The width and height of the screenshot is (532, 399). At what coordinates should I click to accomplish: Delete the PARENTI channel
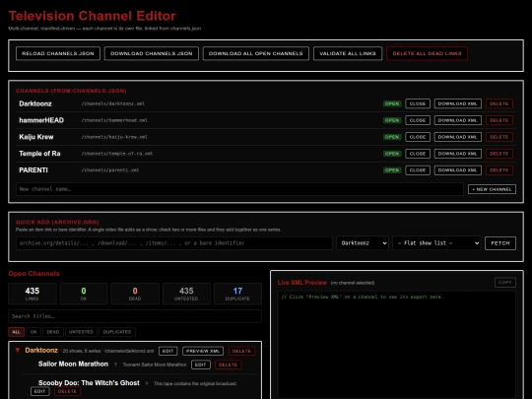499,170
